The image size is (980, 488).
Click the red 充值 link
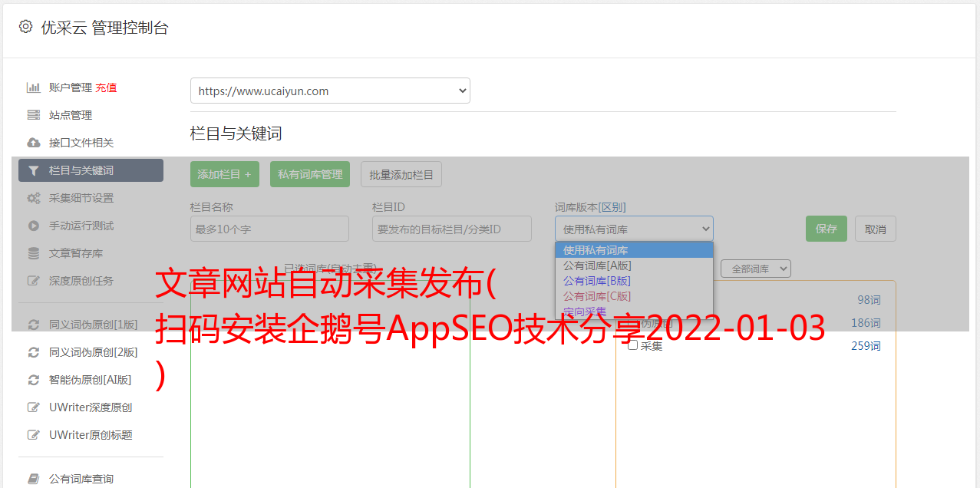106,87
